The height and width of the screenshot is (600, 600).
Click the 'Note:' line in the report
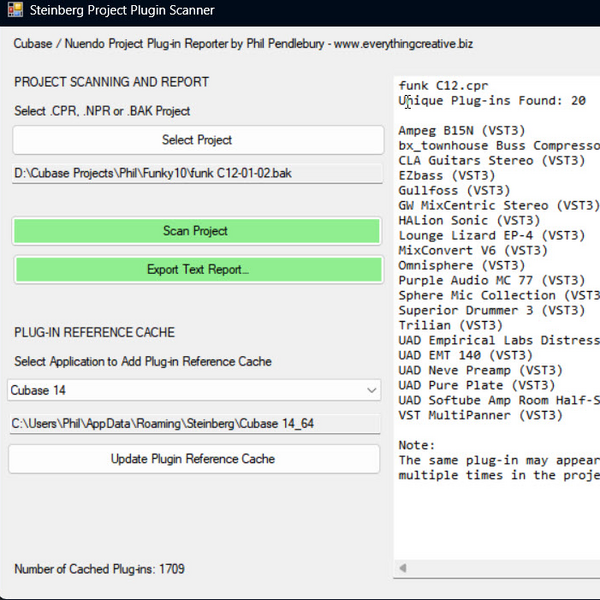click(x=416, y=445)
